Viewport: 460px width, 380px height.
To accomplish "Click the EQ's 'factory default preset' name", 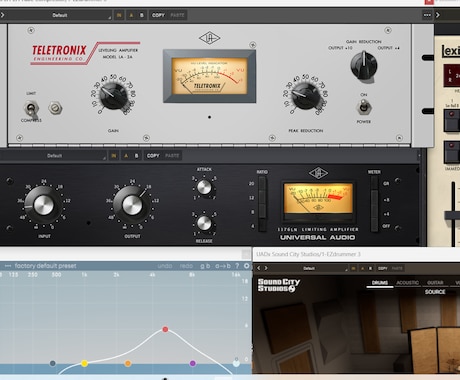I will click(x=45, y=266).
